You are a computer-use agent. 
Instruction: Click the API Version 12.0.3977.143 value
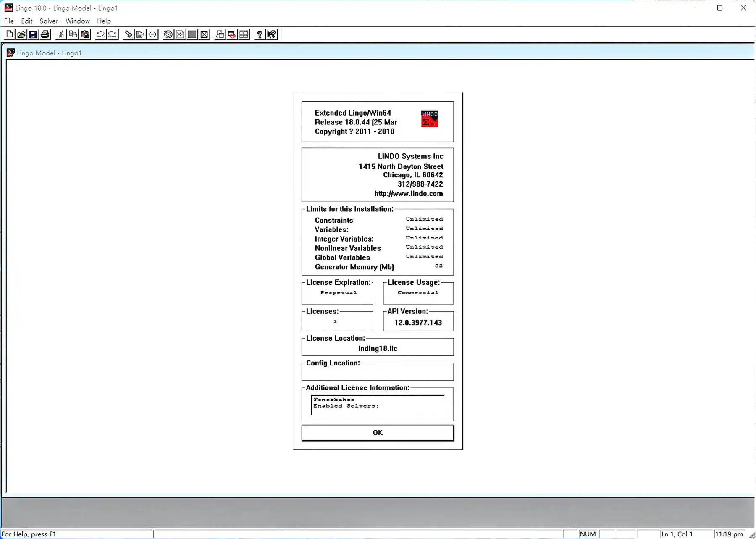click(x=418, y=323)
